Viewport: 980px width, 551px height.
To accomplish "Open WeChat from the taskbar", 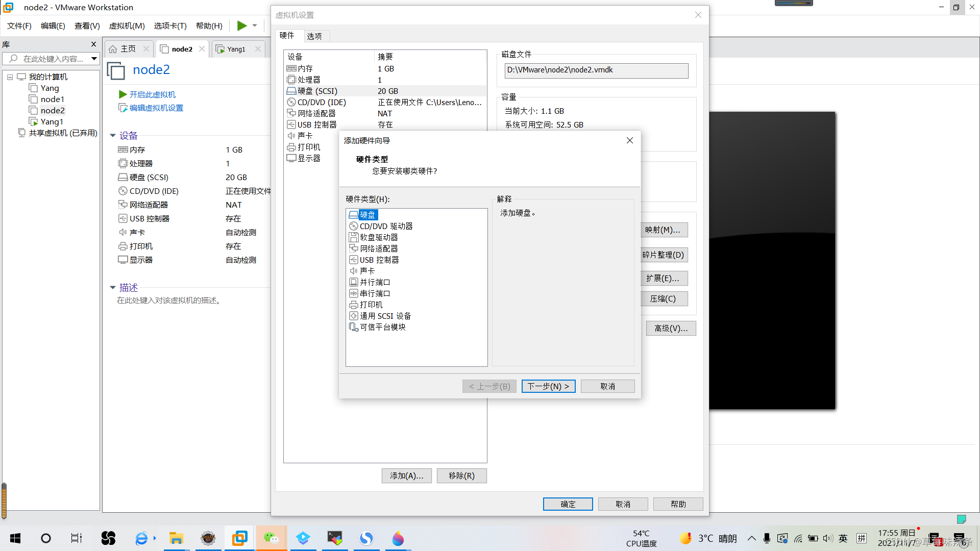I will (x=271, y=538).
